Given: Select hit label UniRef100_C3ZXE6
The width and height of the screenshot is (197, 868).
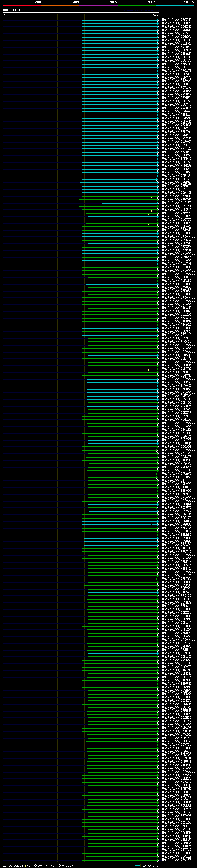Looking at the screenshot, I should click(x=176, y=247).
